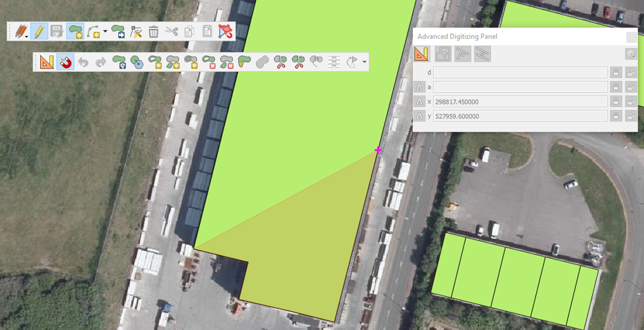
Task: Toggle construction mode in digitizing panel
Action: point(443,54)
